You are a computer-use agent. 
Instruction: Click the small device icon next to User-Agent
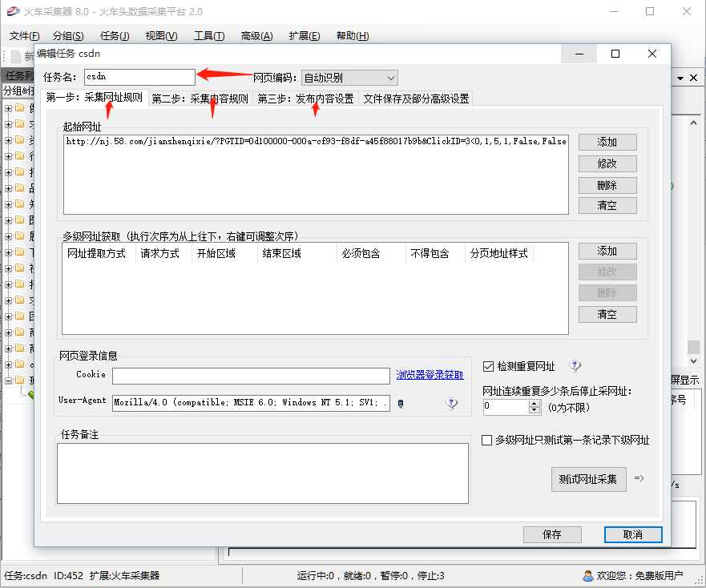pyautogui.click(x=401, y=404)
